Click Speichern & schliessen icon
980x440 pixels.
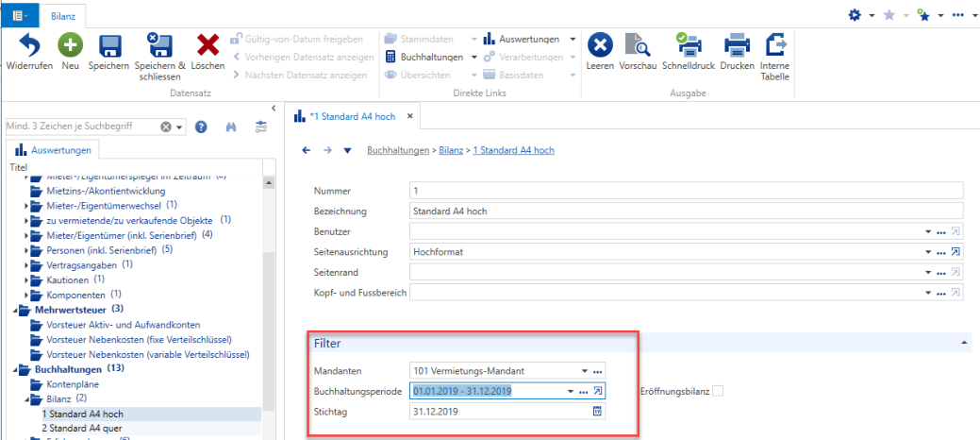pos(159,45)
